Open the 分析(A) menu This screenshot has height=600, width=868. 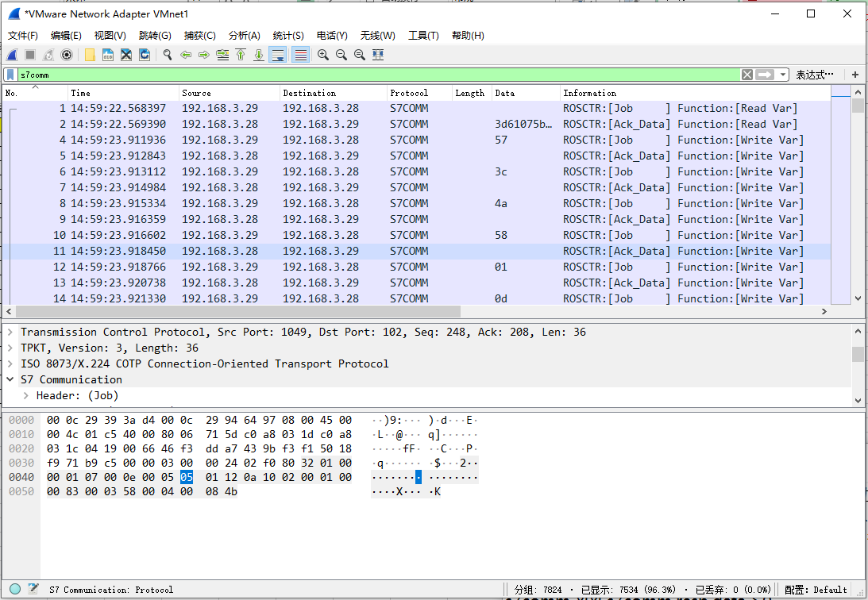(244, 36)
